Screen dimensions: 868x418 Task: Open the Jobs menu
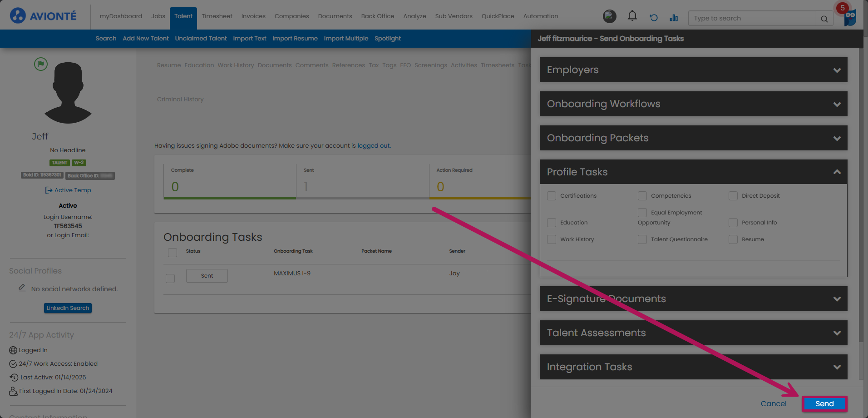click(158, 16)
